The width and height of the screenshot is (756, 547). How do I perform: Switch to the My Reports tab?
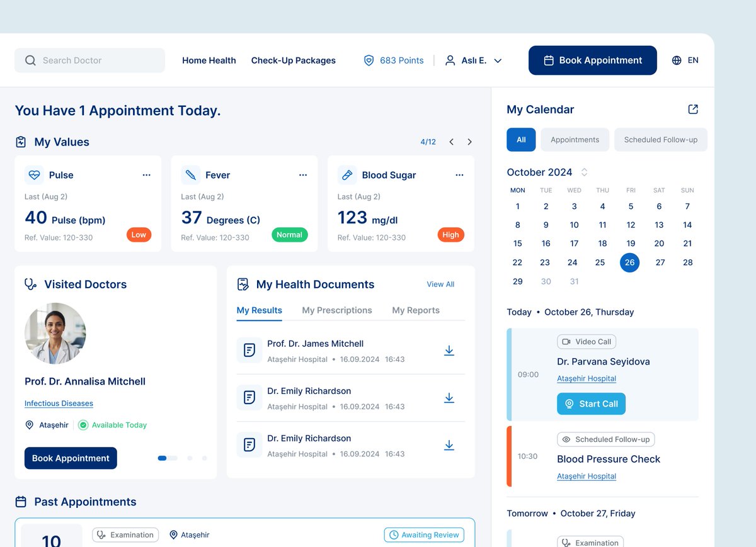tap(416, 310)
